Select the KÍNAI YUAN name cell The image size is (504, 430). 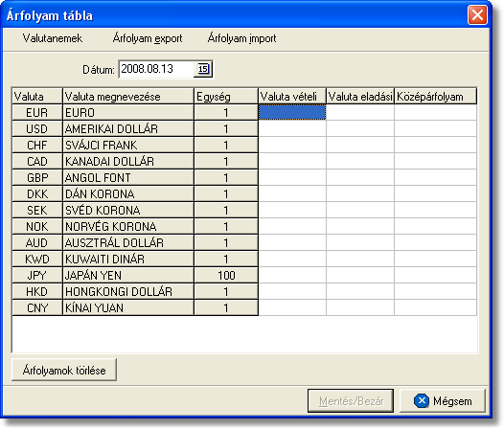tap(128, 307)
